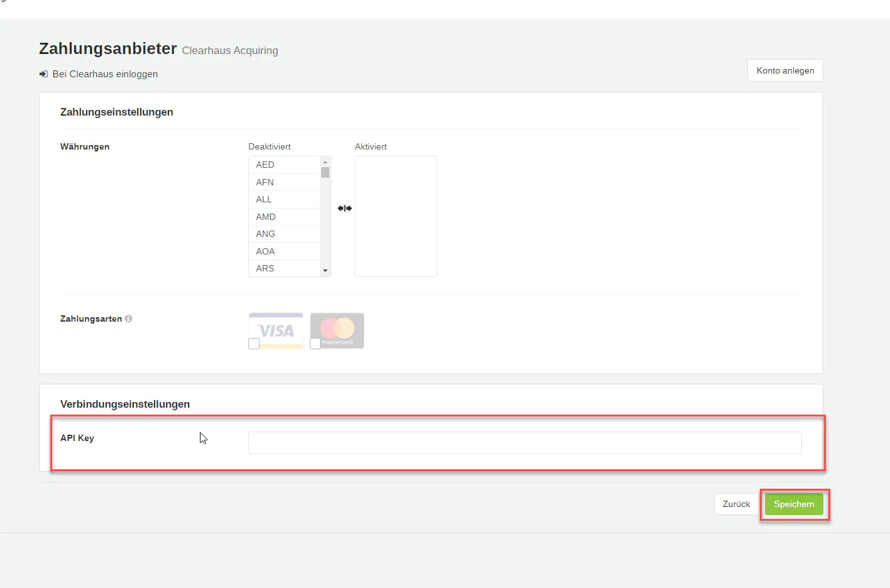Click the currency transfer arrows icon

tap(344, 208)
